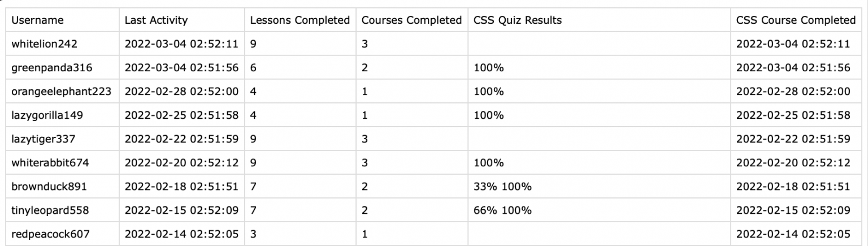Image resolution: width=868 pixels, height=246 pixels.
Task: Open the orangeelephant223 user row
Action: [61, 92]
